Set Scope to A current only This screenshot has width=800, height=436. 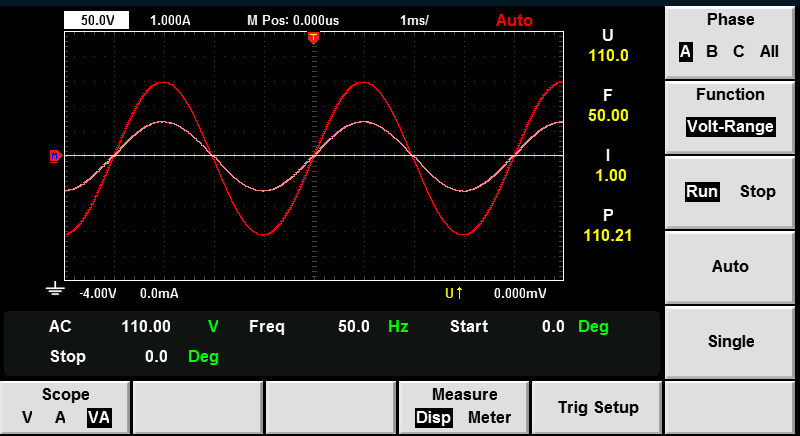60,418
